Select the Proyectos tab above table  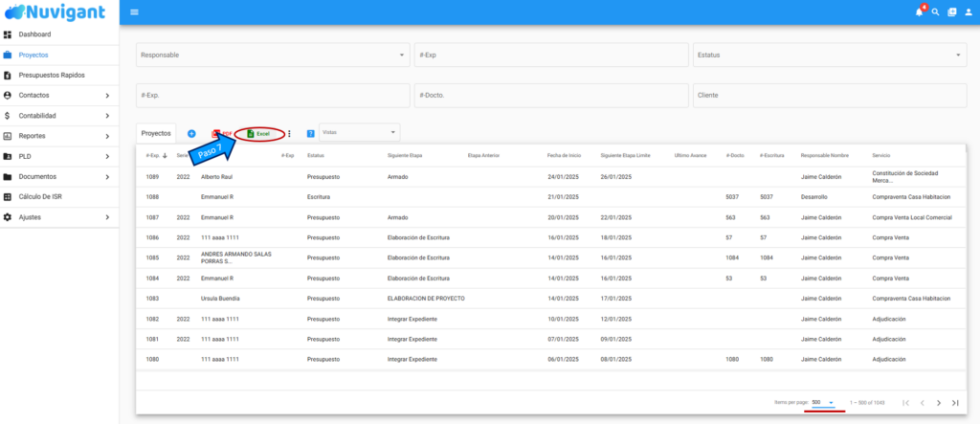(x=156, y=133)
